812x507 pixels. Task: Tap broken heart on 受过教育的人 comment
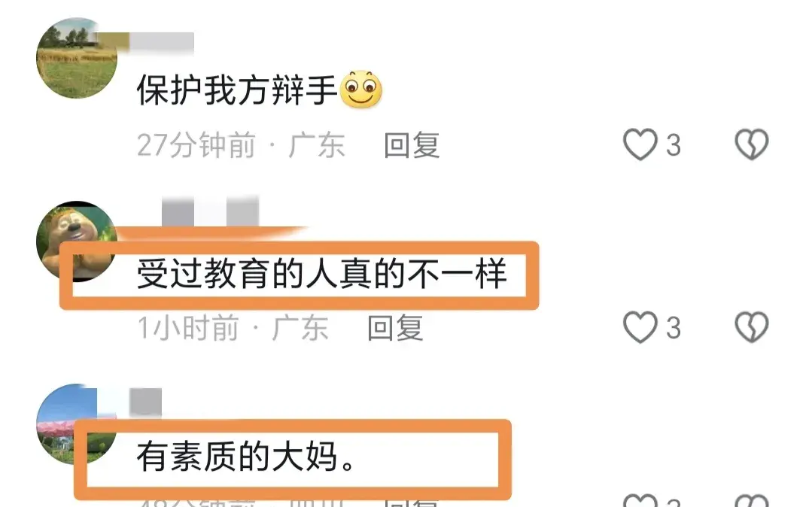751,327
